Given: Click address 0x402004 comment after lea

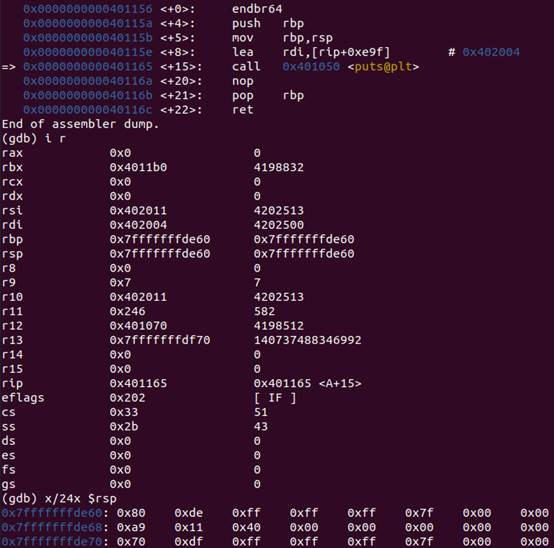Looking at the screenshot, I should 491,52.
